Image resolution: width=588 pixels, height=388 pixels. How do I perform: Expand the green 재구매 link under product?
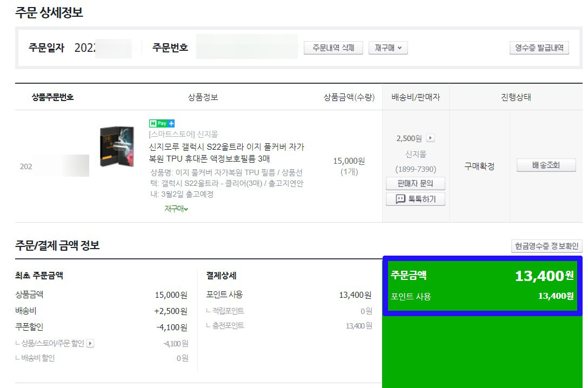(x=176, y=209)
